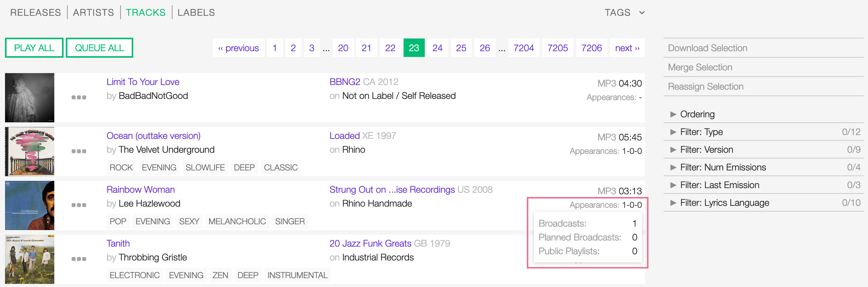The width and height of the screenshot is (868, 287).
Task: Open artist Throbbing Gristle
Action: 153,257
